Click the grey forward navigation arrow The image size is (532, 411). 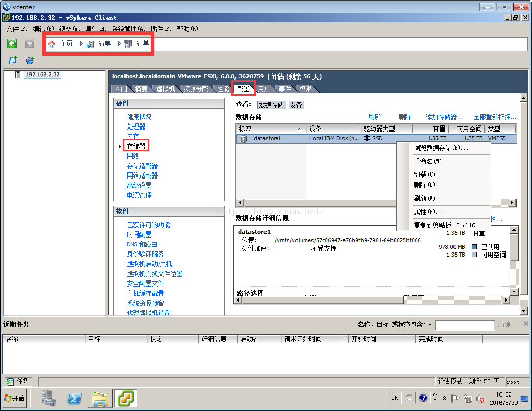pos(29,43)
